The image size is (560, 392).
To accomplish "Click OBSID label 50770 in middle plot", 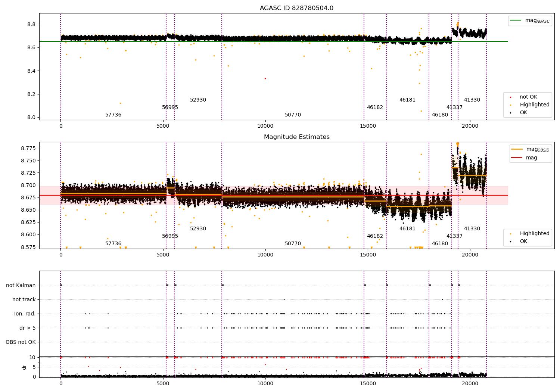I will [x=293, y=244].
